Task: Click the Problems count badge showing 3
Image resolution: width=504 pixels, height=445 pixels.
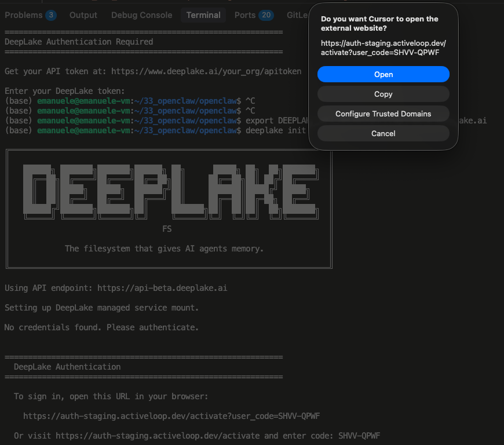Action: pos(50,15)
